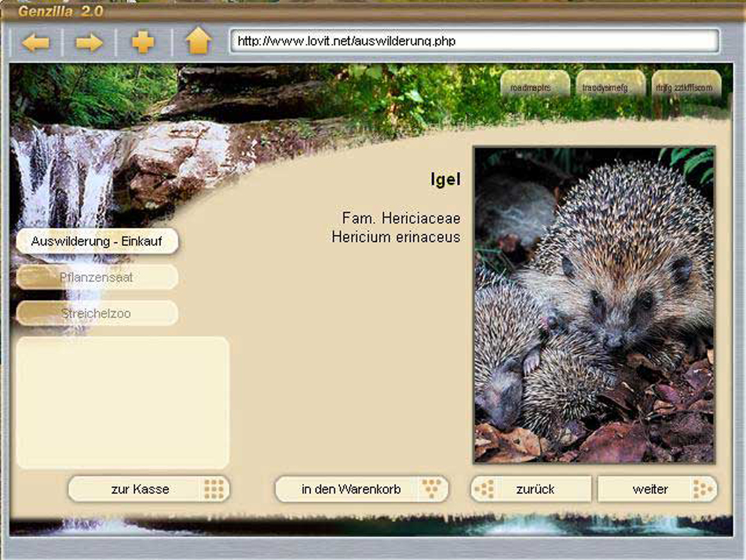
Task: Select the Pflanzensaat menu item
Action: 97,277
